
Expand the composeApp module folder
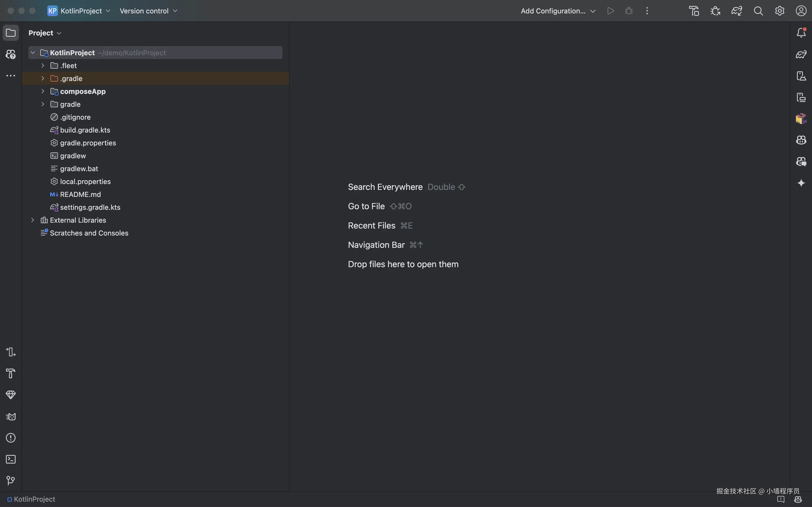tap(43, 91)
